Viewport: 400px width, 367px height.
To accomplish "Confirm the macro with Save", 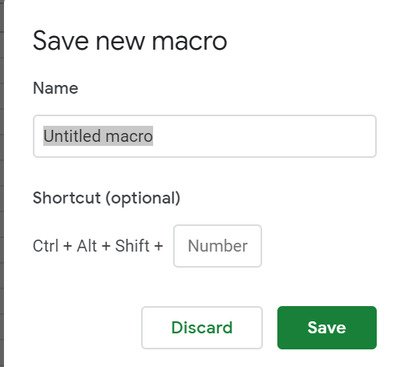I will click(327, 327).
